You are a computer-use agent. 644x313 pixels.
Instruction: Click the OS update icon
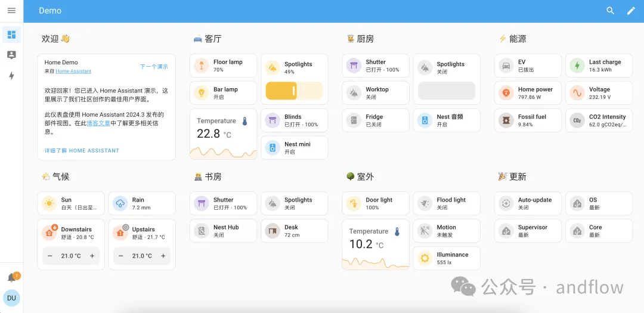click(x=577, y=203)
